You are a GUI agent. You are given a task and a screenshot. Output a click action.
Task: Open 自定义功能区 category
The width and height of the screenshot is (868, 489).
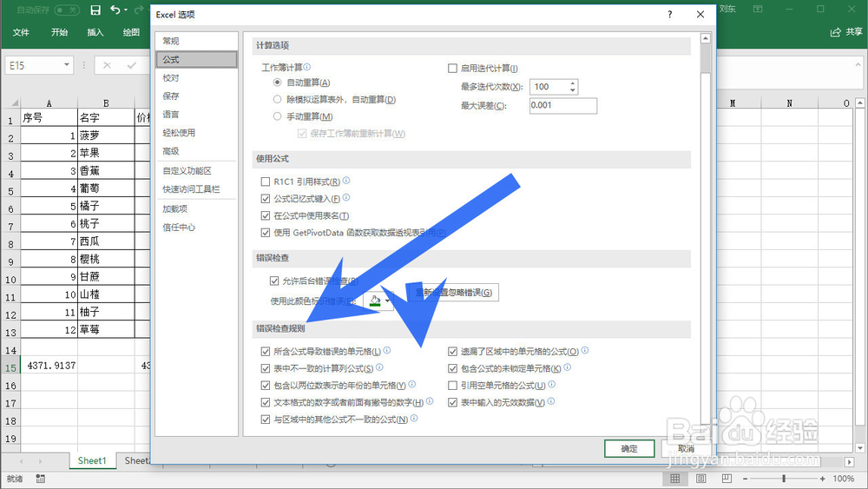(196, 171)
